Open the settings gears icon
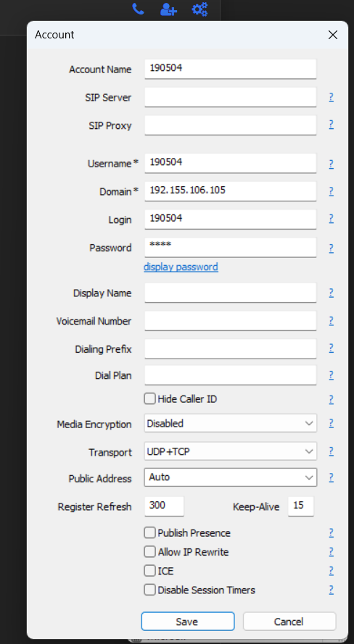Image resolution: width=354 pixels, height=644 pixels. pyautogui.click(x=199, y=9)
